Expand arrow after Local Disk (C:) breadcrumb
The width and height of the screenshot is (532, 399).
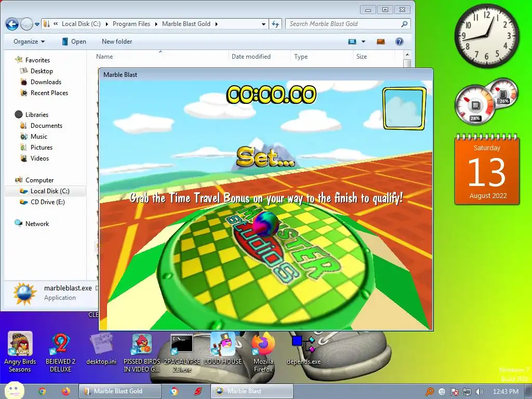click(107, 24)
